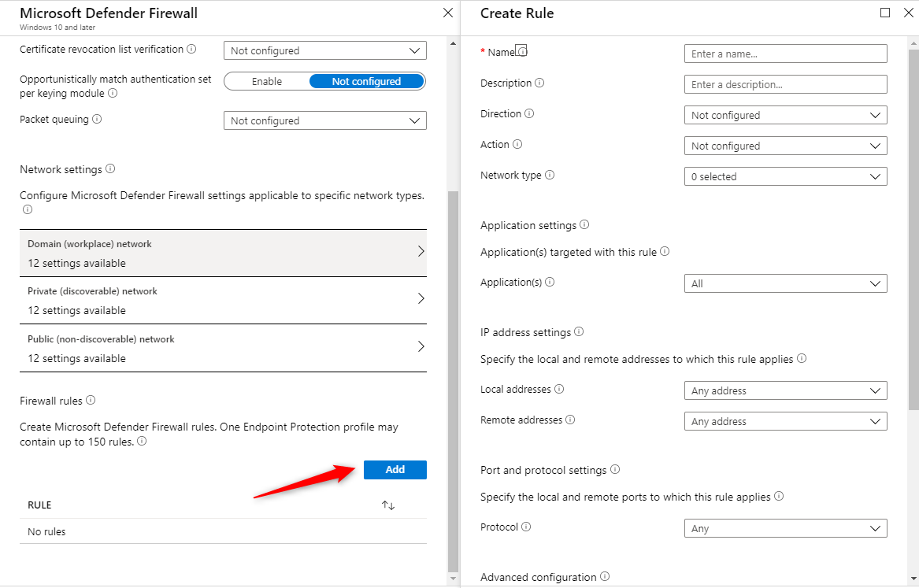Click info icon beside Direction label
Image resolution: width=919 pixels, height=588 pixels.
pos(528,113)
